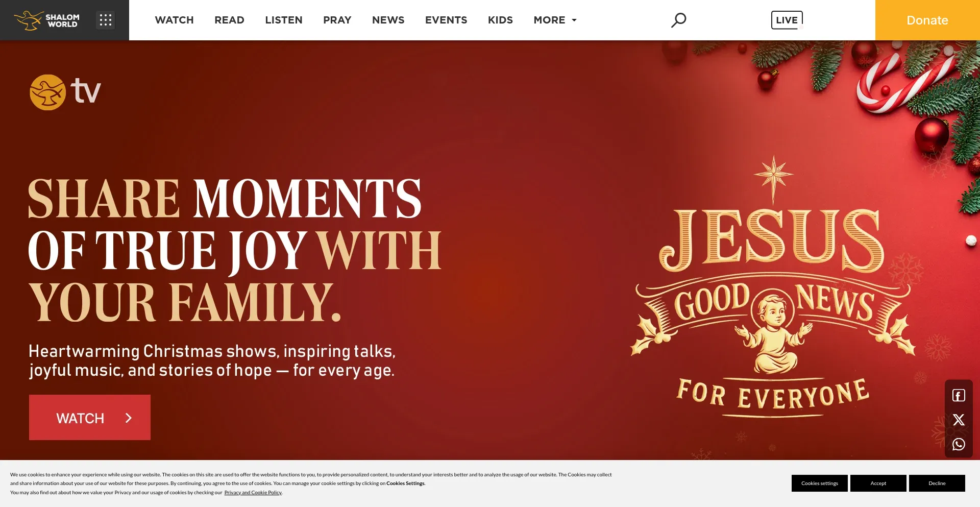Open Cookies settings button
Screen dimensions: 980x507
[x=820, y=484]
